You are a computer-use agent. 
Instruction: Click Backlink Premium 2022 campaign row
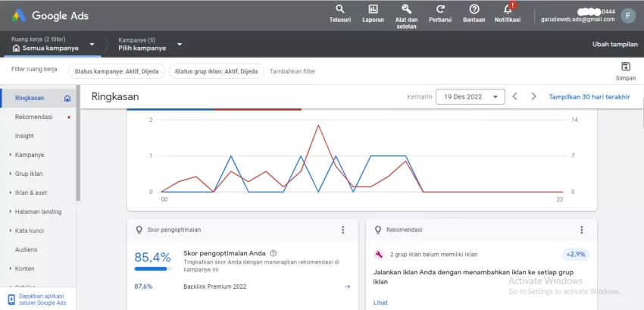242,287
